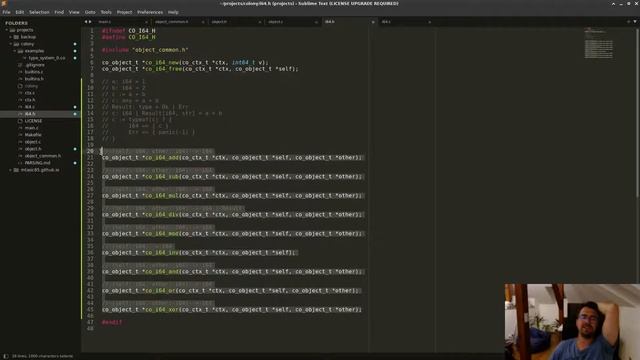Screen dimensions: 640x360
Task: Open the Find menu
Action: tap(59, 12)
